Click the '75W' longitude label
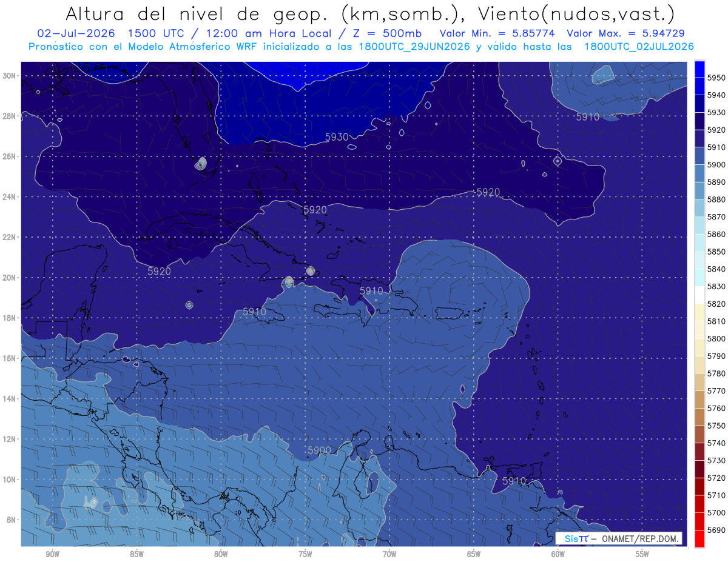 (x=305, y=554)
